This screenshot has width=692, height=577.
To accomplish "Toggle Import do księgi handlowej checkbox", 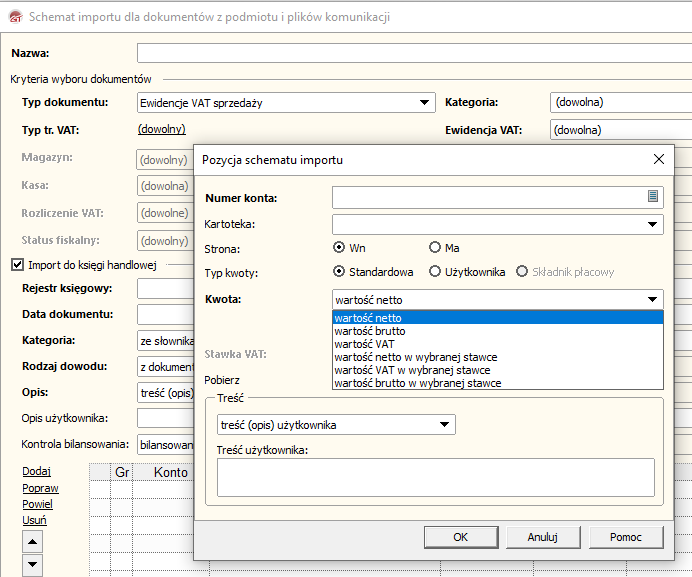I will (17, 265).
